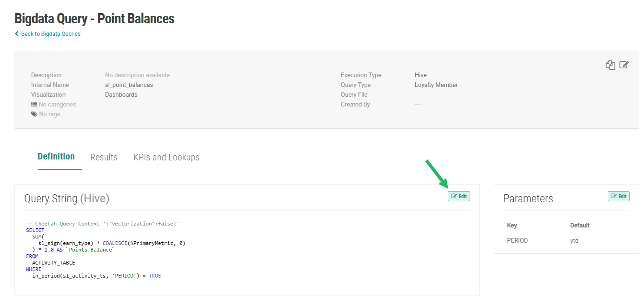Switch to the Results tab

104,157
